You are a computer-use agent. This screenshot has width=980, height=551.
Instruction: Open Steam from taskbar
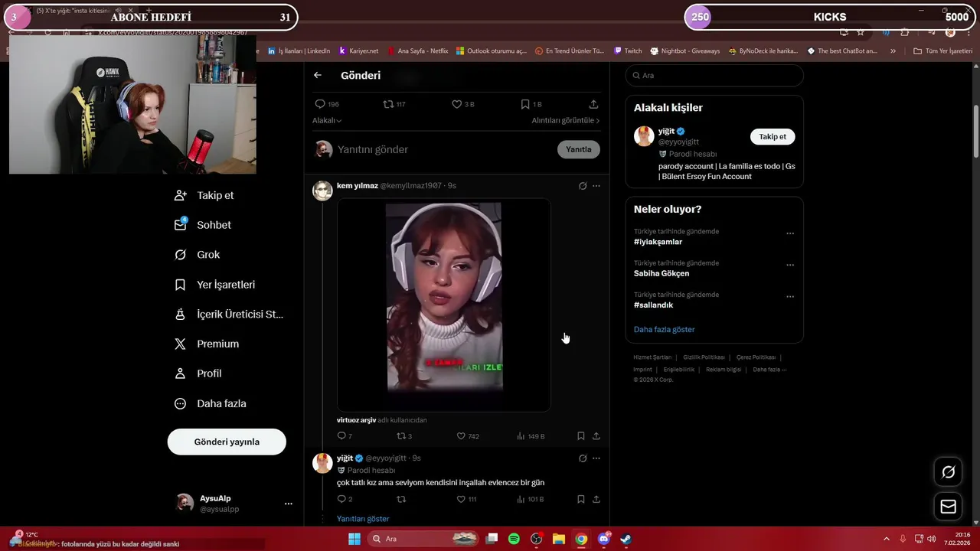tap(626, 539)
